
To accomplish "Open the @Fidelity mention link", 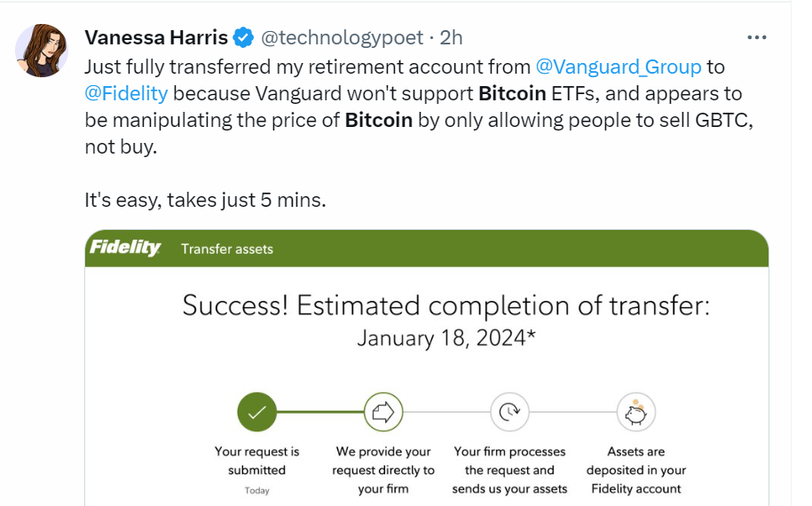I will [126, 94].
